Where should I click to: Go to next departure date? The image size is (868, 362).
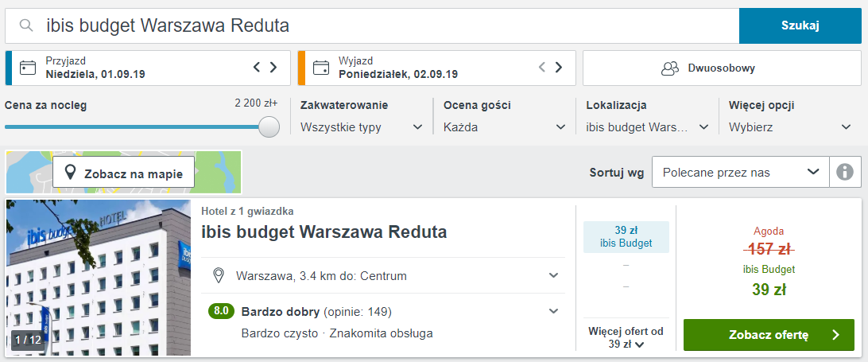click(559, 67)
